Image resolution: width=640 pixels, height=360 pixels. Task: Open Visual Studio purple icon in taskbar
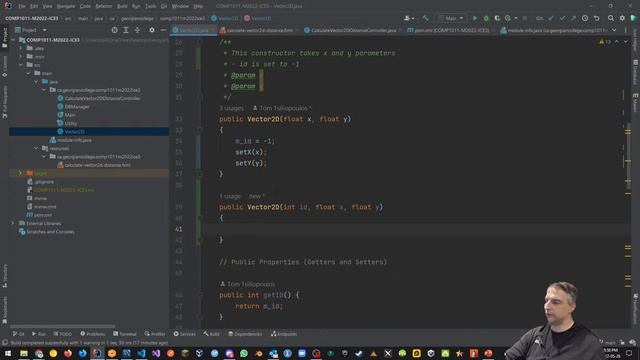coord(156,353)
